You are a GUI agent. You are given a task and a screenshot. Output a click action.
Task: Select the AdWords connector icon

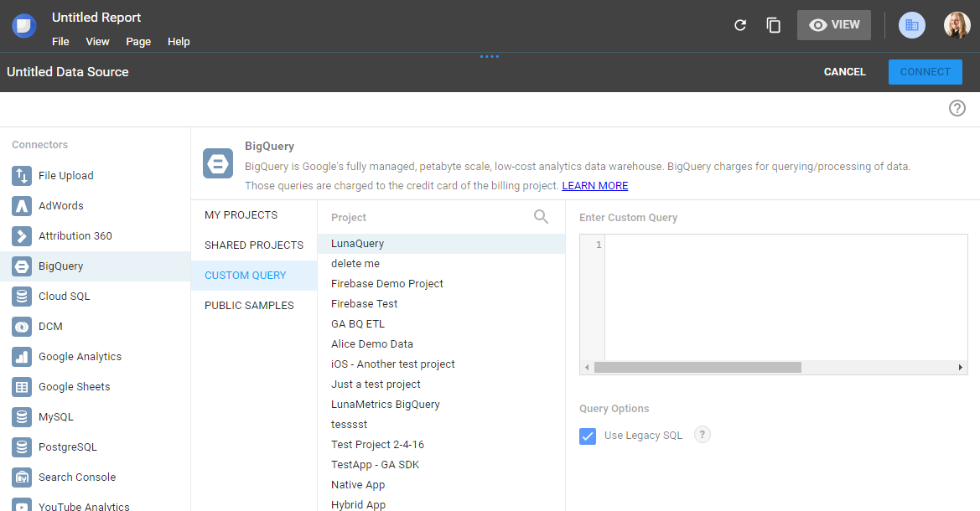point(22,205)
